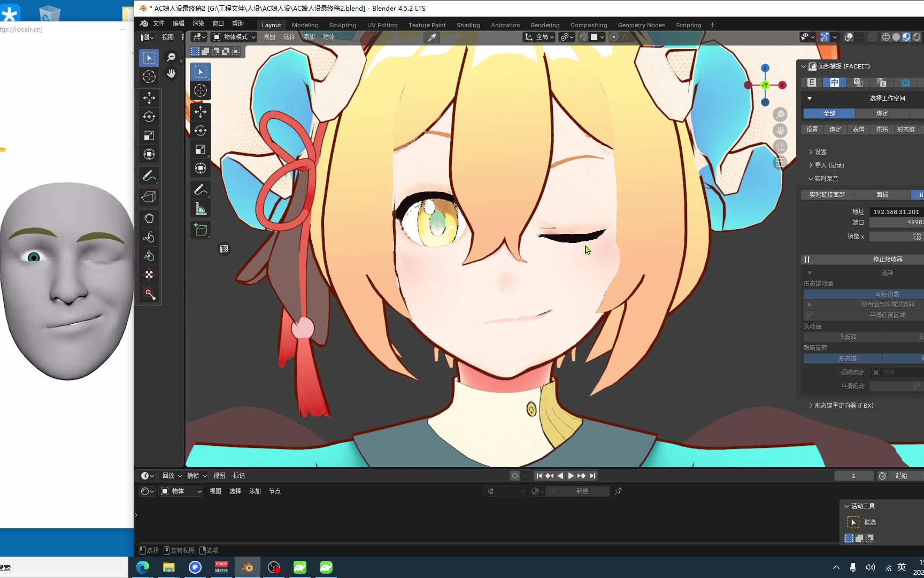Select the red magnifier circle tool
The width and height of the screenshot is (924, 578).
(x=149, y=294)
